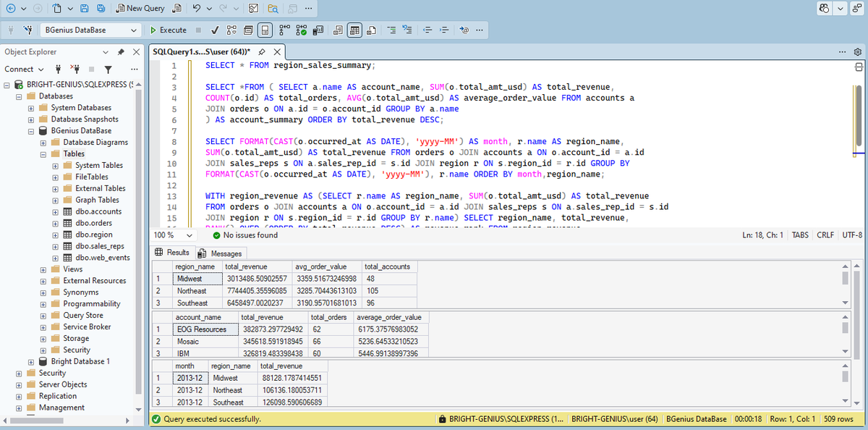Viewport: 868px width, 430px height.
Task: Click the EOG Resources result cell
Action: tap(205, 329)
